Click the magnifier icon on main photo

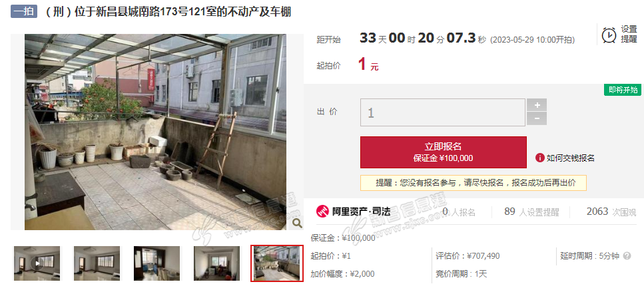297,223
